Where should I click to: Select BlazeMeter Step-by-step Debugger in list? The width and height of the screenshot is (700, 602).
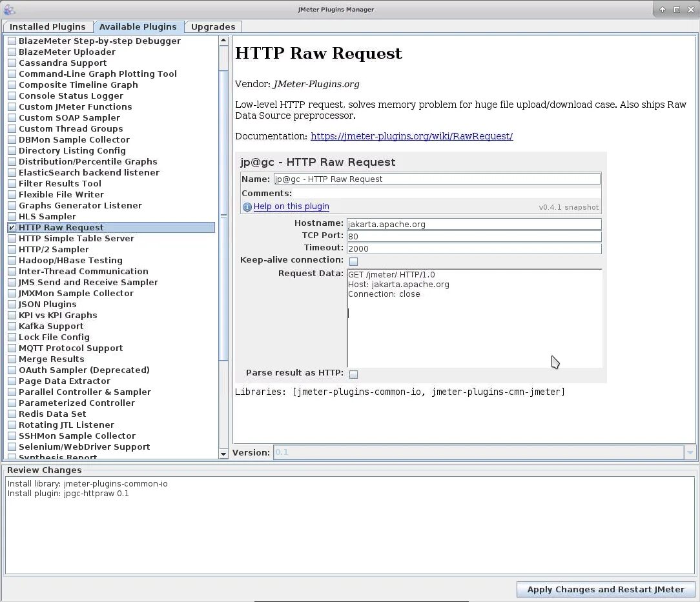click(99, 41)
